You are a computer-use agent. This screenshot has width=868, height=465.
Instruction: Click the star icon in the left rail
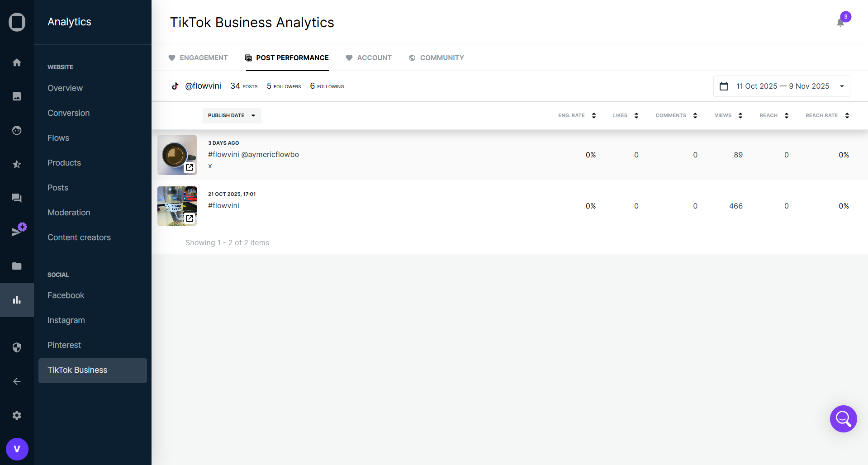coord(17,164)
